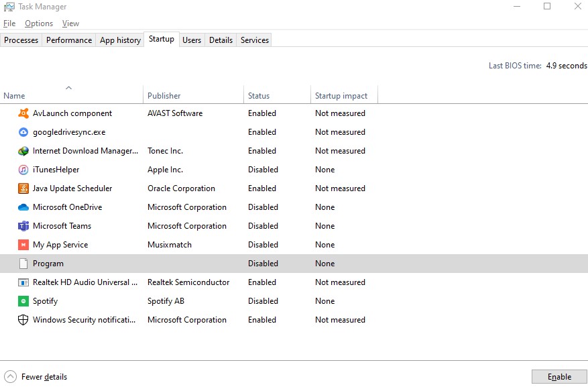Viewport: 588px width, 391px height.
Task: Sort by the Publisher column header
Action: pyautogui.click(x=194, y=95)
